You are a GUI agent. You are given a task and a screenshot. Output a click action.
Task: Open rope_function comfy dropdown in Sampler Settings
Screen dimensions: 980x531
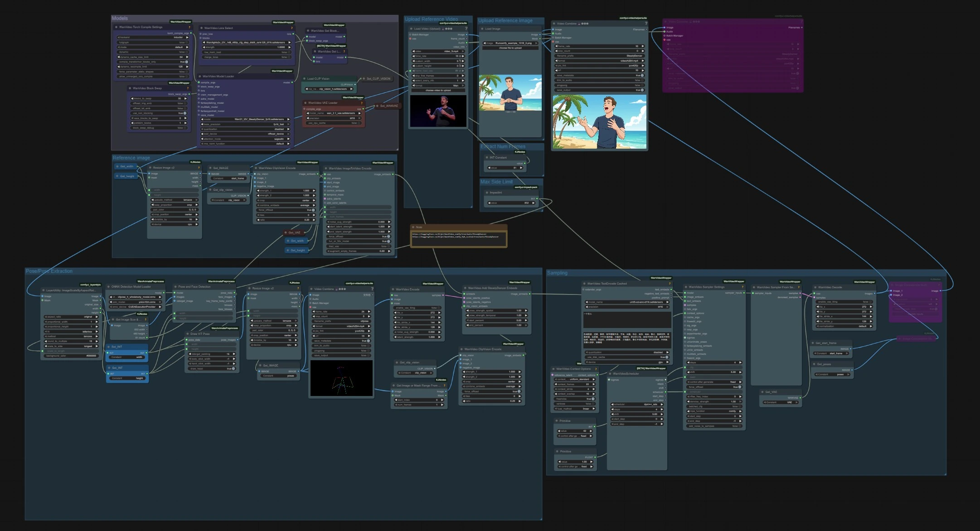(x=714, y=411)
